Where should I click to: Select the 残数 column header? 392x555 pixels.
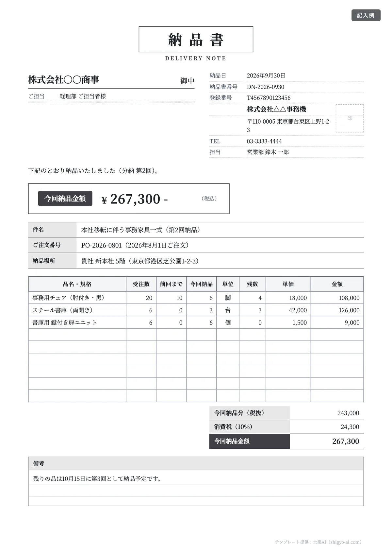tap(252, 284)
